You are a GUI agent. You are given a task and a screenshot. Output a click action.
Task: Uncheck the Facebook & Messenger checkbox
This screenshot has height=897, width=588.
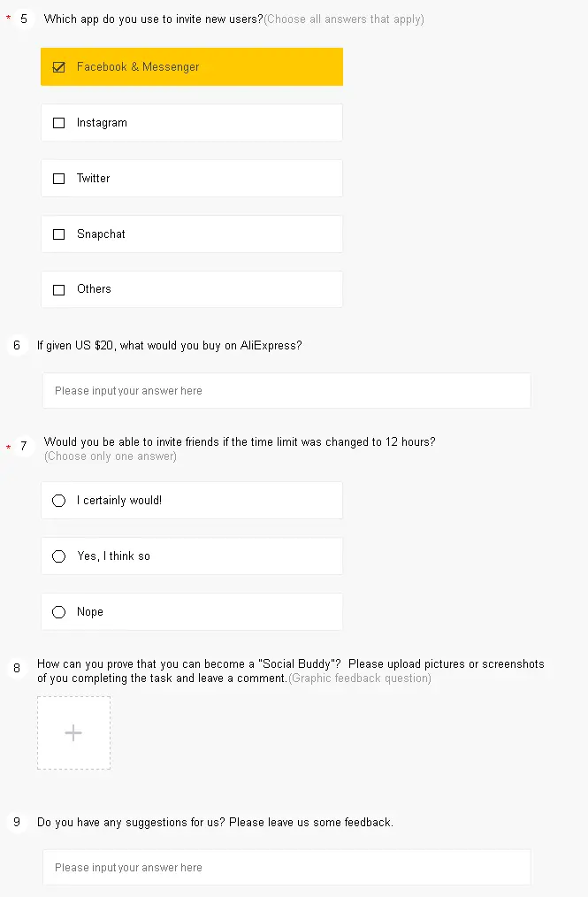pyautogui.click(x=59, y=67)
